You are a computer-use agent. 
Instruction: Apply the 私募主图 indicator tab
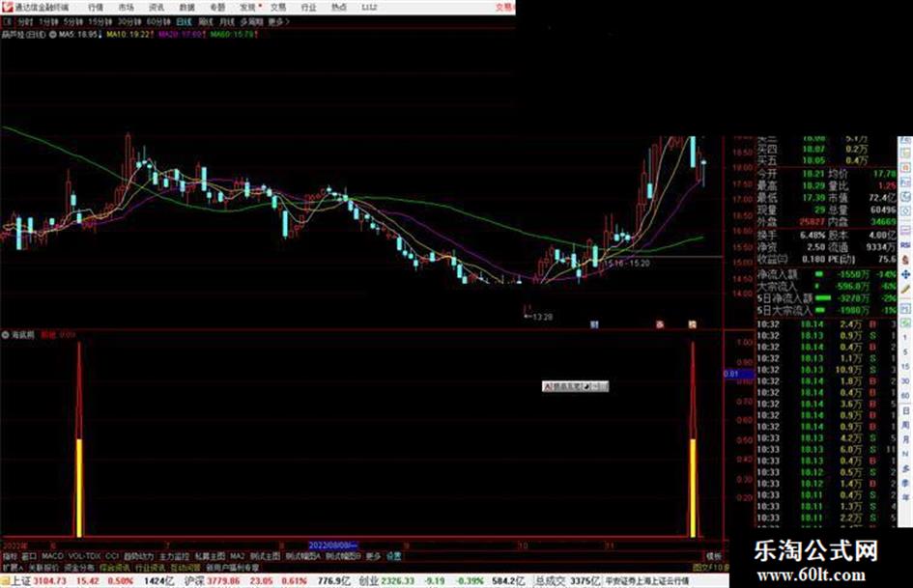210,556
